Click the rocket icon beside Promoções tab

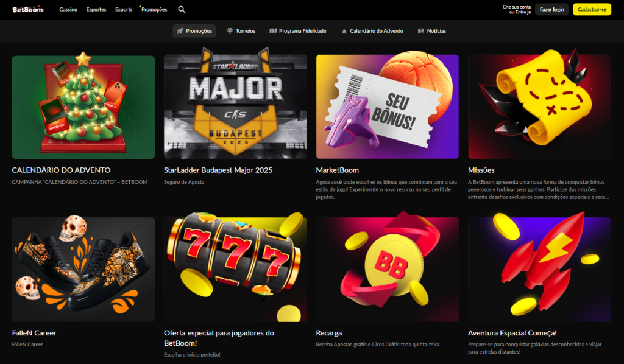tap(180, 30)
